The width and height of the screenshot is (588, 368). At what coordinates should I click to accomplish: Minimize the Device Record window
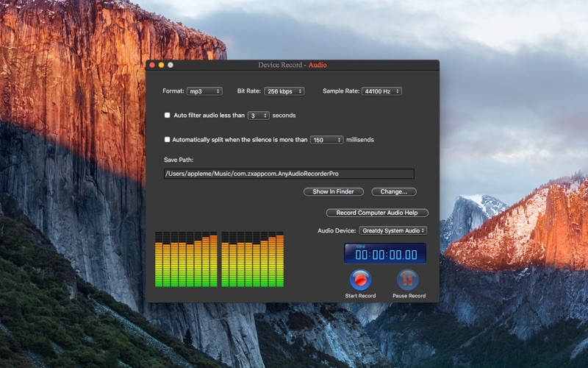(161, 65)
